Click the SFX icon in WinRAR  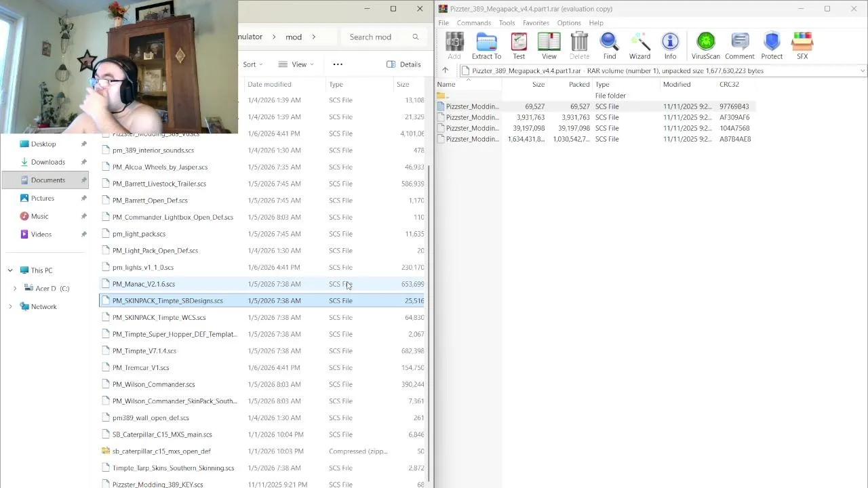click(802, 46)
